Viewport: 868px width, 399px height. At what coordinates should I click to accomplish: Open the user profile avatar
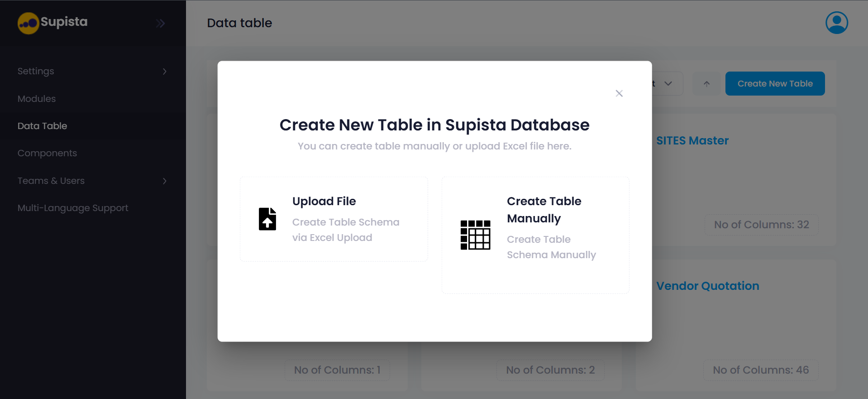(x=836, y=22)
